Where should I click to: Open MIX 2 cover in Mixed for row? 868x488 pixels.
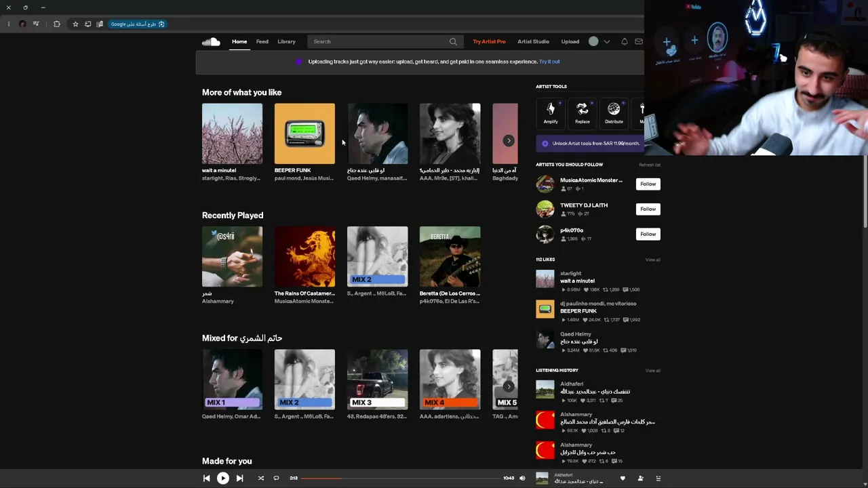click(304, 380)
